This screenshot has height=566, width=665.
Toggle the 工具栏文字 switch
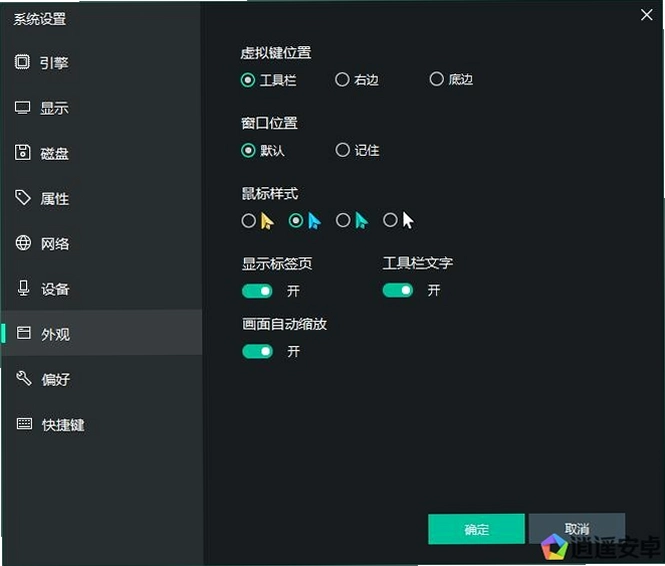coord(397,290)
